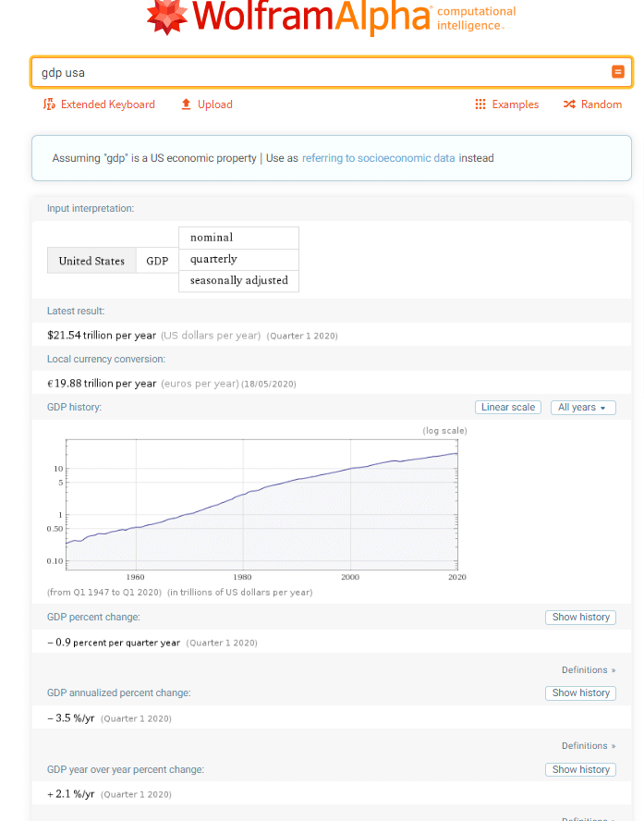Click the WolframAlpha star logo
This screenshot has width=644, height=821.
pos(167,17)
